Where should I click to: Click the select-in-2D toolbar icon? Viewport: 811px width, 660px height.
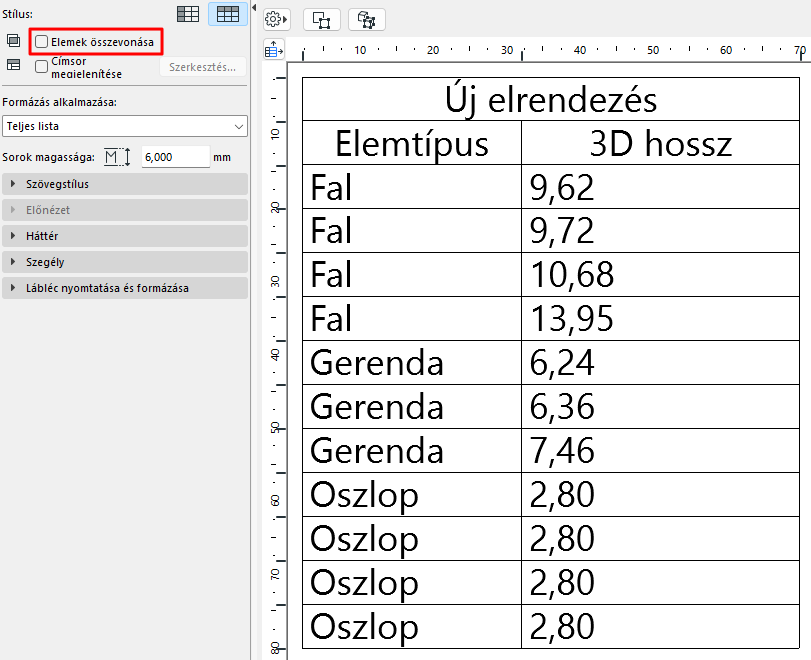[x=321, y=20]
